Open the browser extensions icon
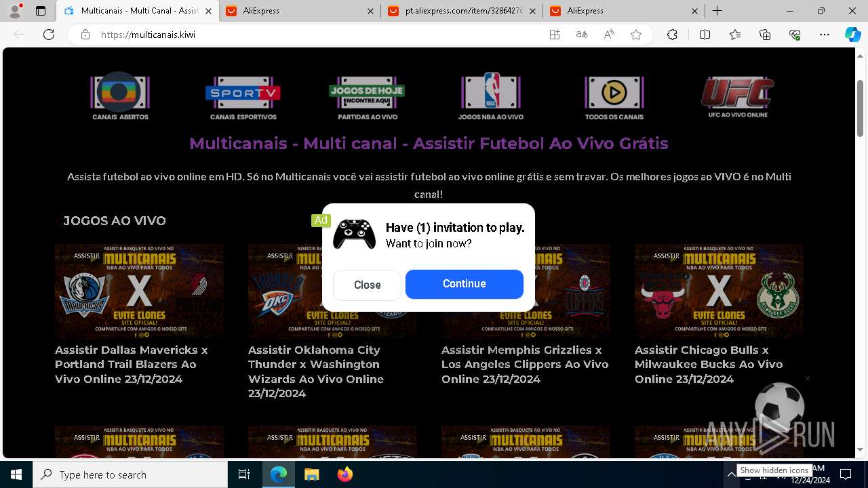 pos(672,35)
